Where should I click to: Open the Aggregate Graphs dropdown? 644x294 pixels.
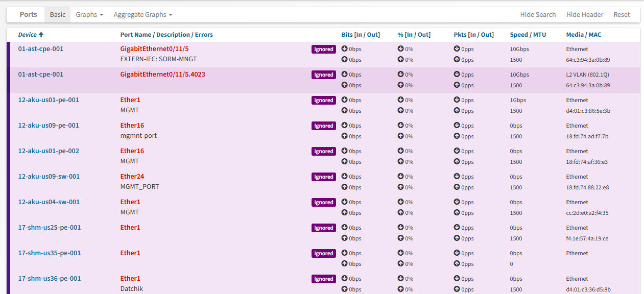[143, 15]
